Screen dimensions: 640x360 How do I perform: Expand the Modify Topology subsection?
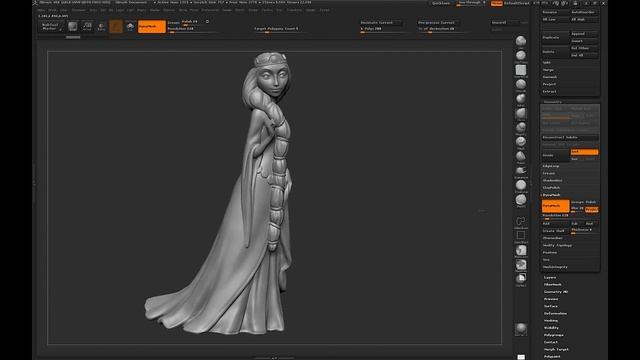coord(557,245)
